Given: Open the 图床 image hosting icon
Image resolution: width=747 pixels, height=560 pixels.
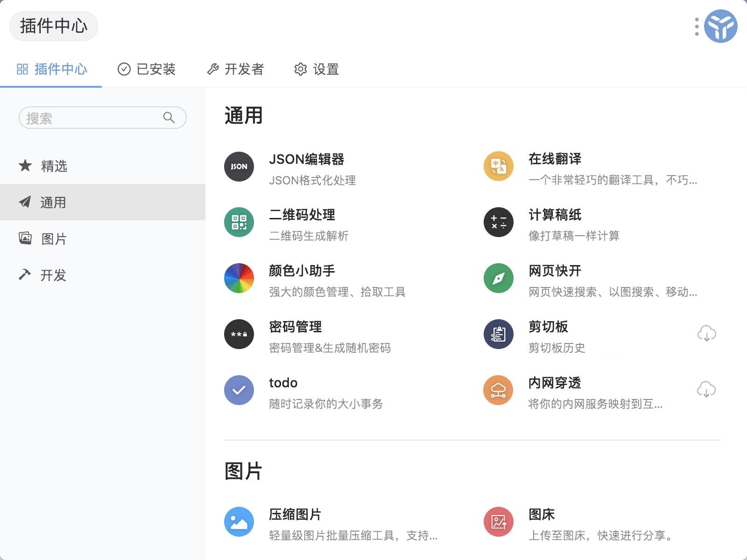Looking at the screenshot, I should 498,522.
